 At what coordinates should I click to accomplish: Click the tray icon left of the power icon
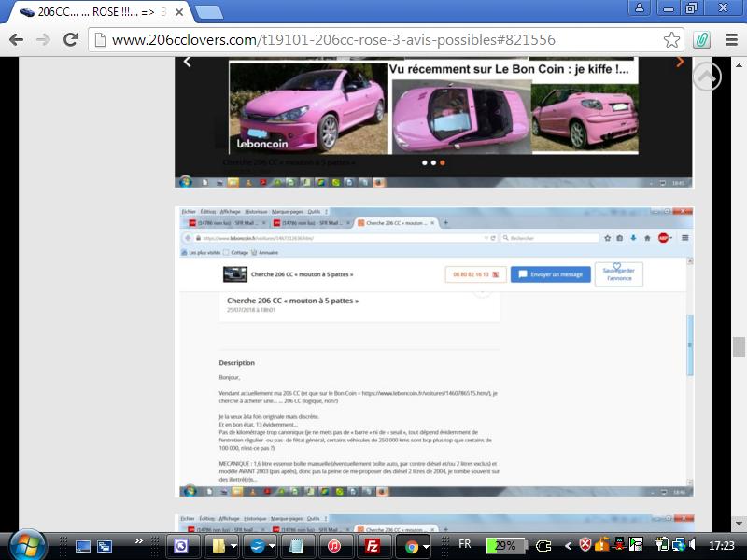pos(636,544)
